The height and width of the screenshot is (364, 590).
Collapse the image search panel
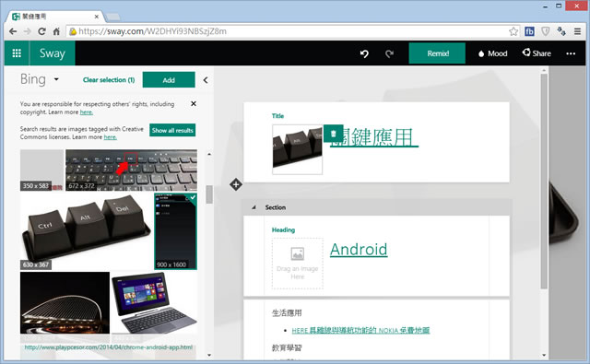pyautogui.click(x=206, y=80)
